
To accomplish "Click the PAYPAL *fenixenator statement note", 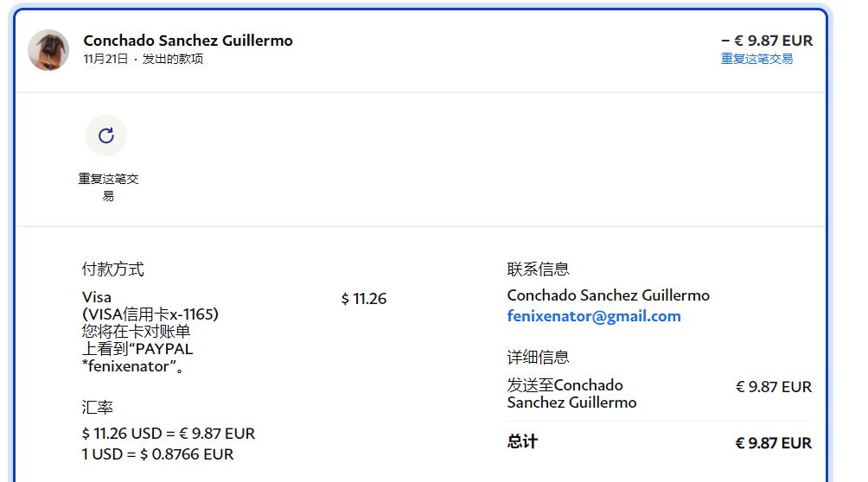I will [x=137, y=358].
